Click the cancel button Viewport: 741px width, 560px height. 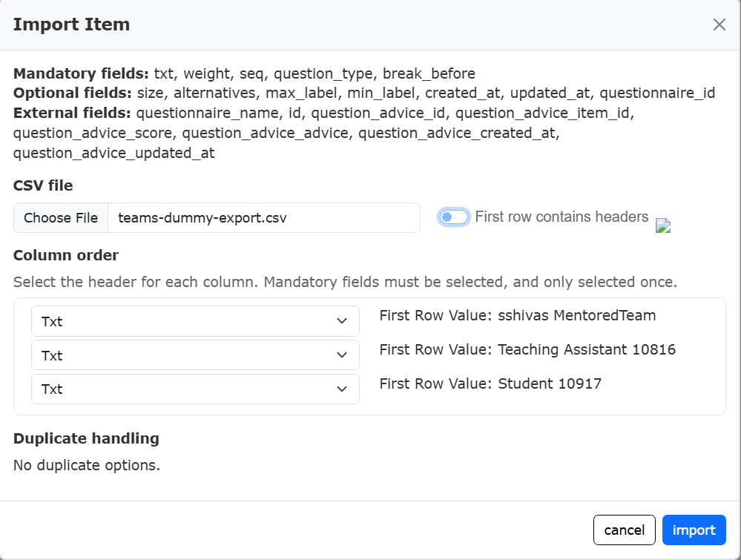624,530
